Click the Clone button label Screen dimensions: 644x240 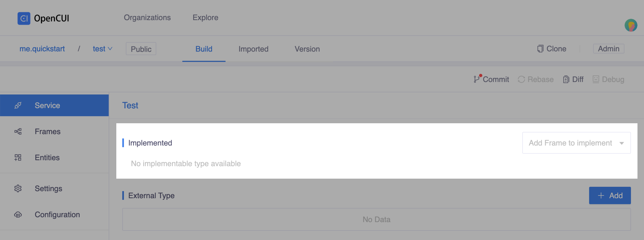click(556, 49)
